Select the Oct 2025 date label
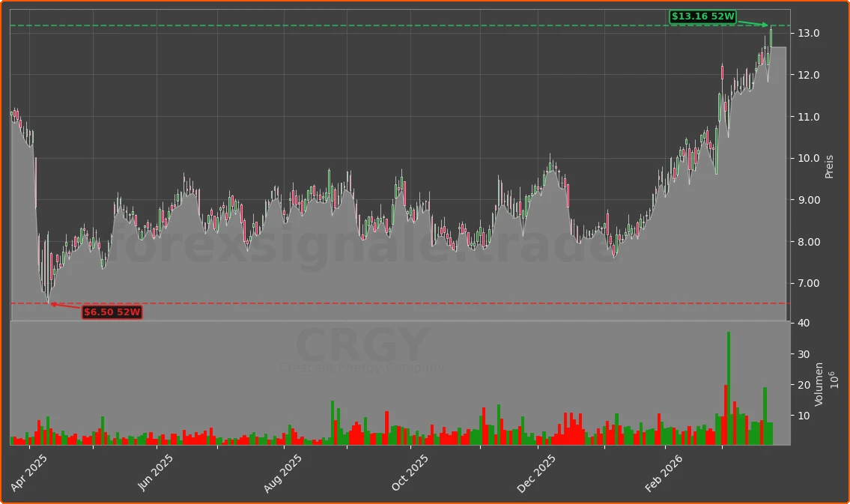 410,473
